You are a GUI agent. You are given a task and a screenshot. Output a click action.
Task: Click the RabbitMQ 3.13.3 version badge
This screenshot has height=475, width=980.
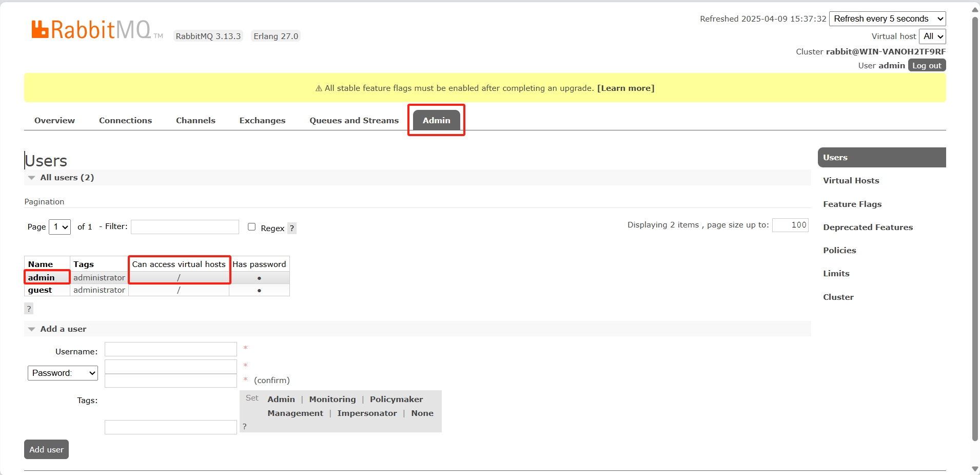208,36
